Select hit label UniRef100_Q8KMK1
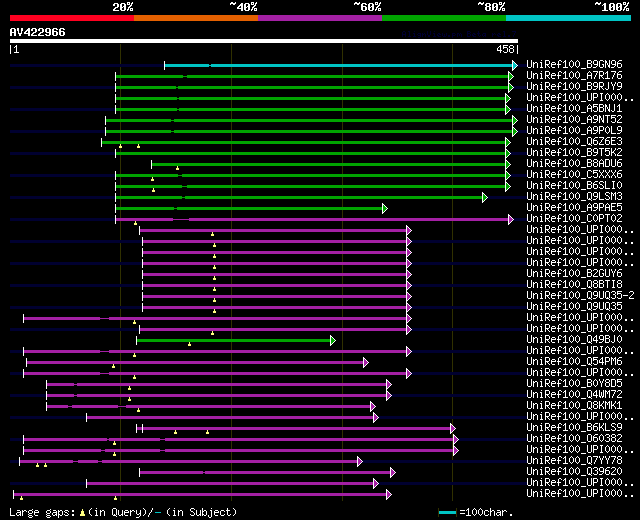The image size is (640, 520). (x=574, y=406)
